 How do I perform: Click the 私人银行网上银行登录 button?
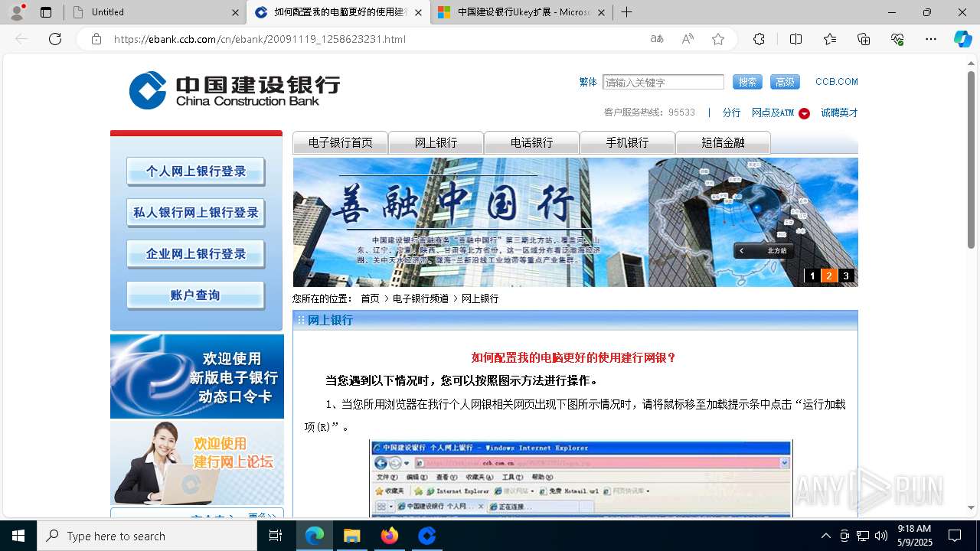(196, 213)
